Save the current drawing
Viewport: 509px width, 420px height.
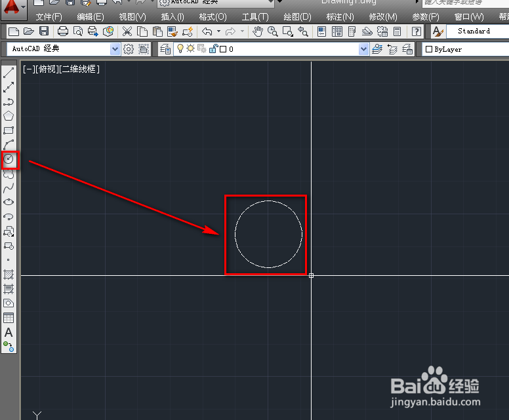click(x=44, y=31)
